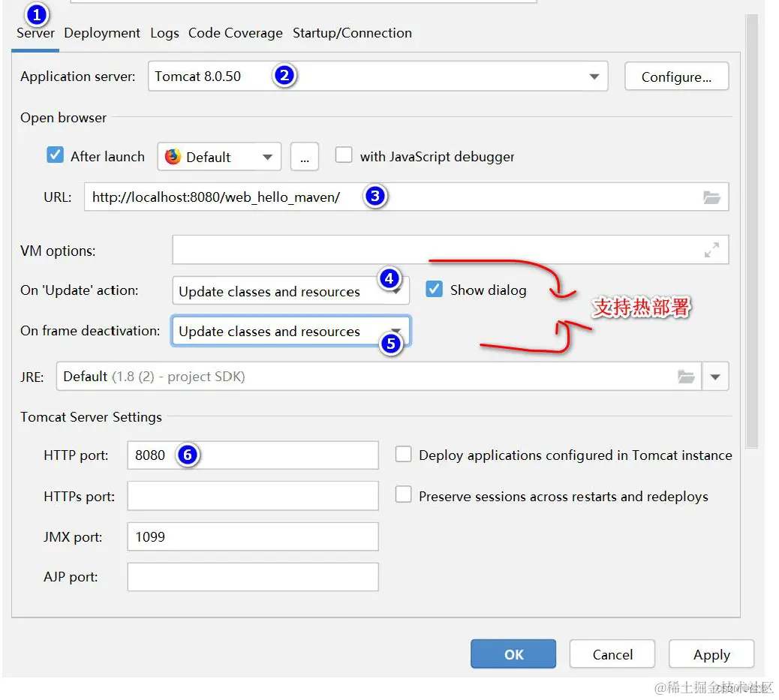Image resolution: width=779 pixels, height=700 pixels.
Task: Click the Firefox icon in the browser selector
Action: [173, 157]
